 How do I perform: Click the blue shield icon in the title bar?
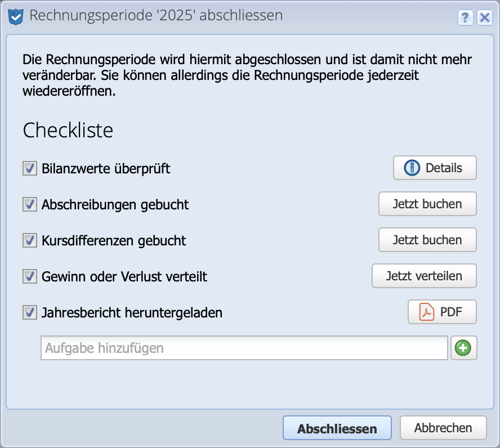tap(16, 15)
